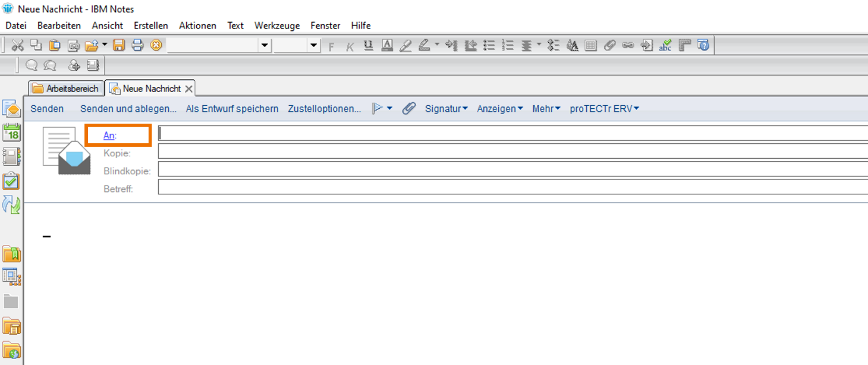Insert a table using the grid icon
This screenshot has width=868, height=365.
[590, 45]
